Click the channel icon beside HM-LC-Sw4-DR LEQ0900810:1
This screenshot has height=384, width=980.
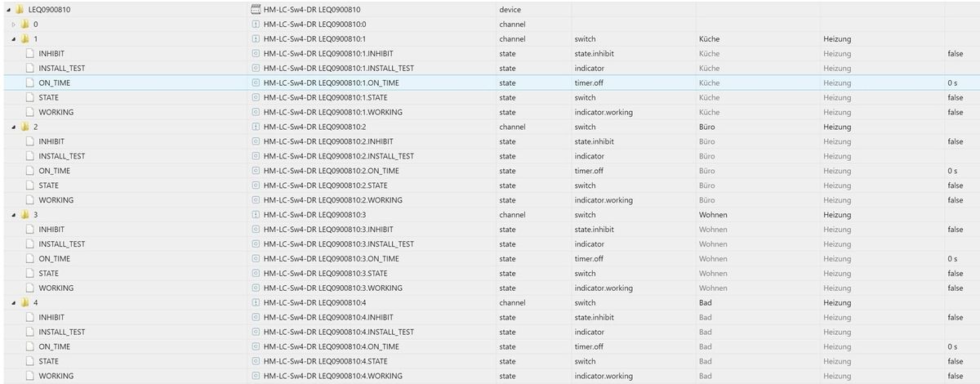tap(256, 38)
